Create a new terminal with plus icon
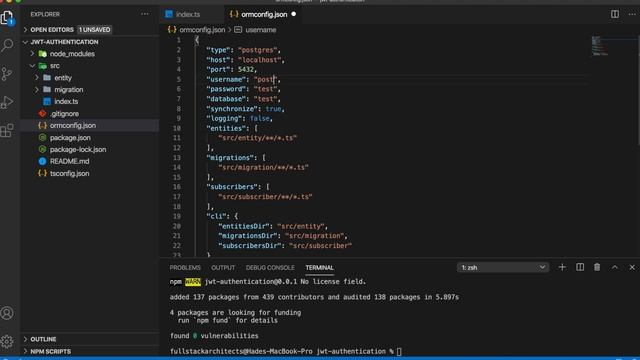This screenshot has width=640, height=360. (562, 267)
